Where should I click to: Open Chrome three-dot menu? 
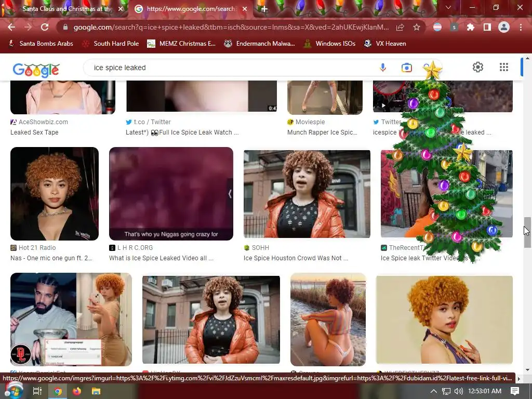click(x=521, y=27)
